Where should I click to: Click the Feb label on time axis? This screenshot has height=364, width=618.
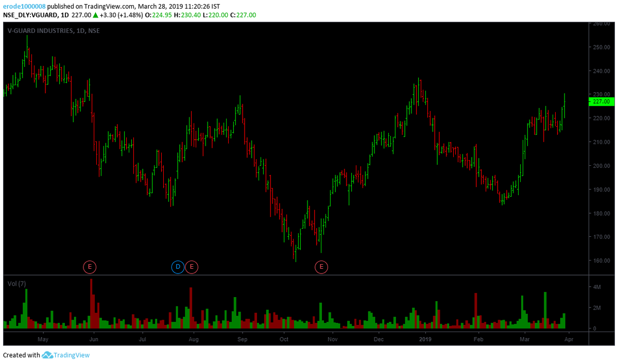point(478,339)
